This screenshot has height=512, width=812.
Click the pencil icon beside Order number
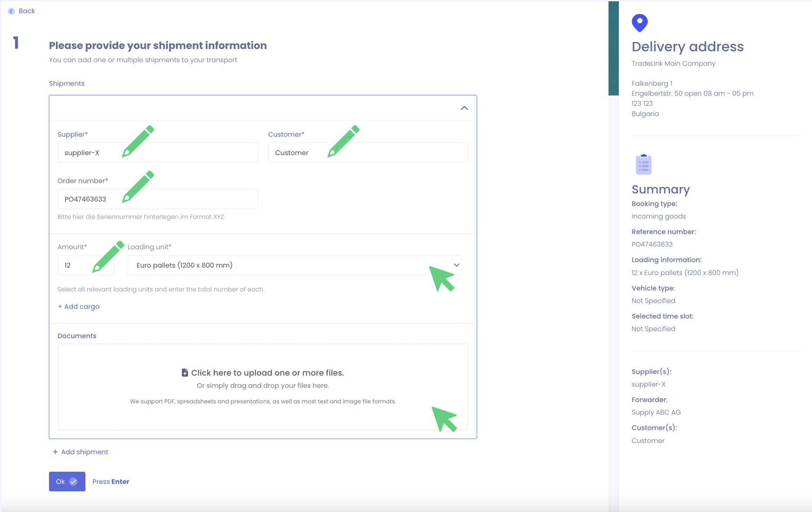click(x=138, y=187)
